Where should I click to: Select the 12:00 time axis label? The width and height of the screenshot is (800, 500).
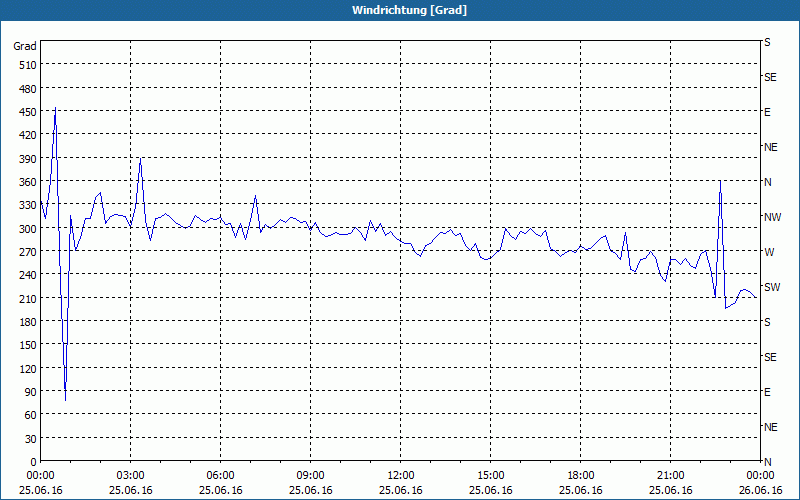coord(401,476)
